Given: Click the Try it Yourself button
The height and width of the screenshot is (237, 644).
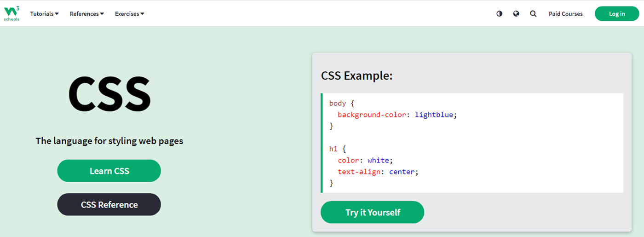Looking at the screenshot, I should coord(372,212).
